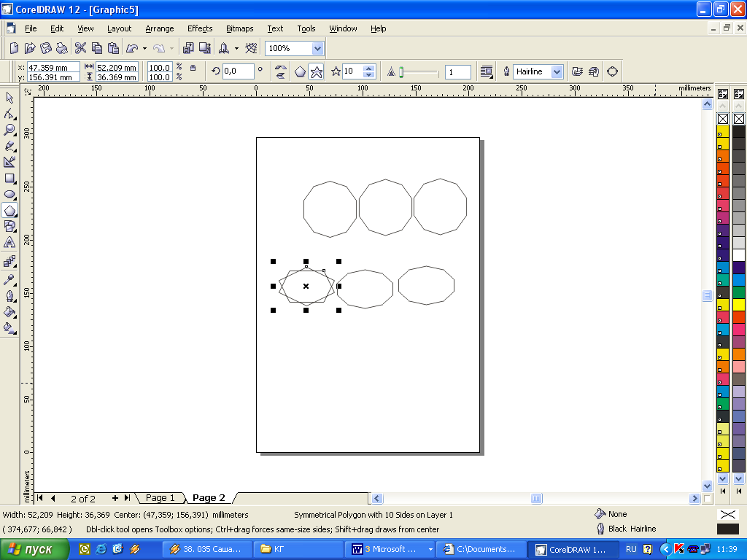This screenshot has width=747, height=560.
Task: Click the New document icon
Action: tap(15, 48)
